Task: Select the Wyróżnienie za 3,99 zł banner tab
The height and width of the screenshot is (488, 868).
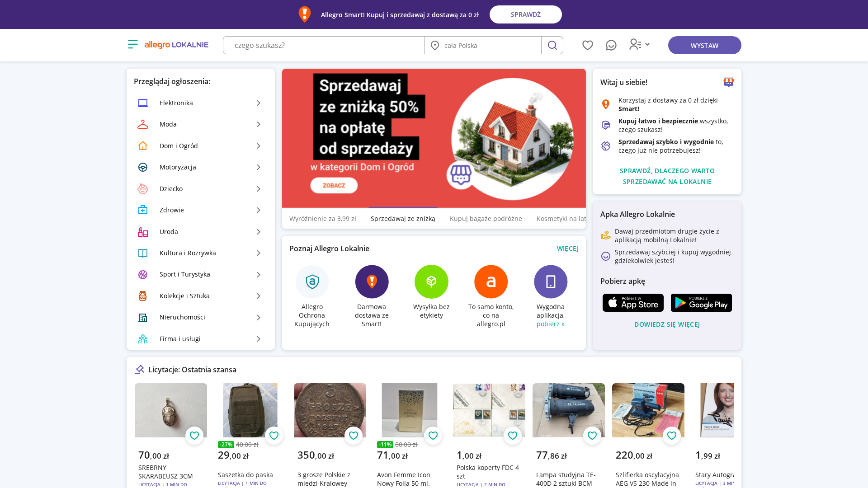Action: (323, 219)
